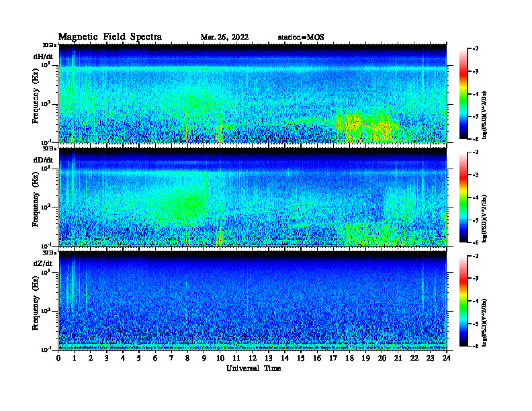Click the "Magnetic Field Spectra" title
The width and height of the screenshot is (532, 411).
point(110,37)
